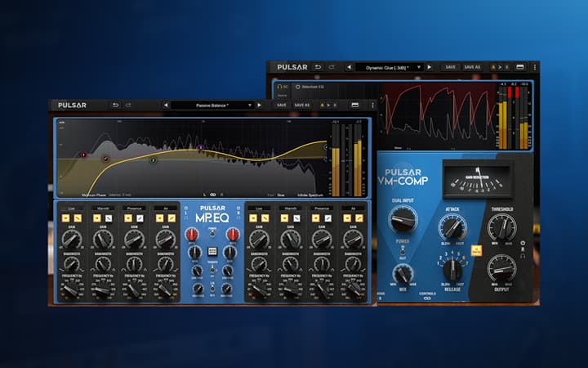Open MP-EQ window resize icon
The height and width of the screenshot is (368, 588).
click(354, 105)
